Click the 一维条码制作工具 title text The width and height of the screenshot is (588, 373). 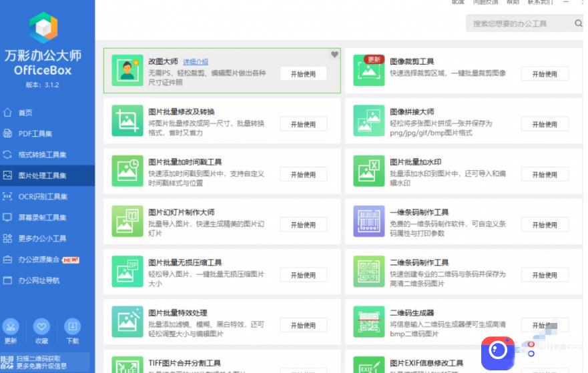click(x=419, y=212)
